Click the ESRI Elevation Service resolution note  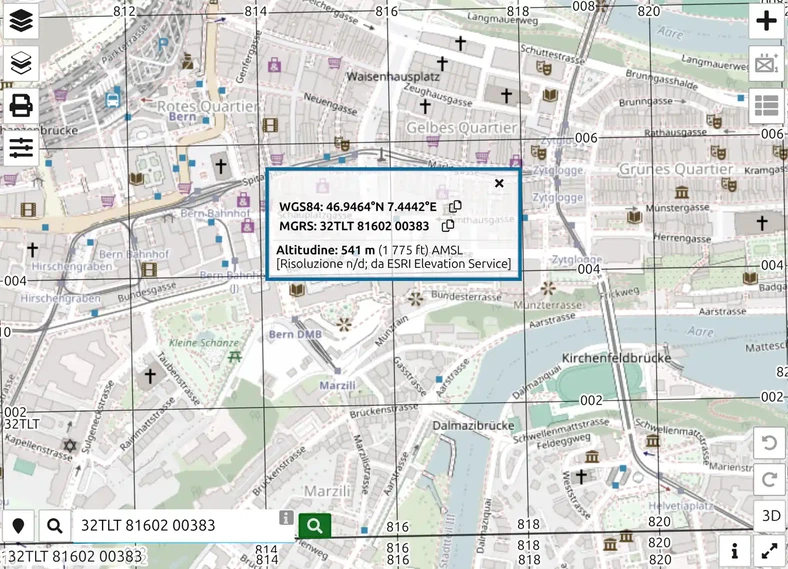[x=393, y=263]
